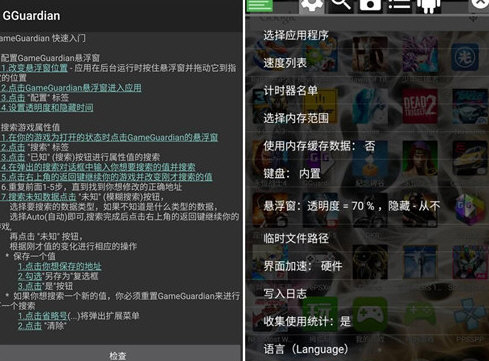The height and width of the screenshot is (361, 489).
Task: Open link 5.点击右上角的返回键继续你的游戏
Action: point(106,177)
